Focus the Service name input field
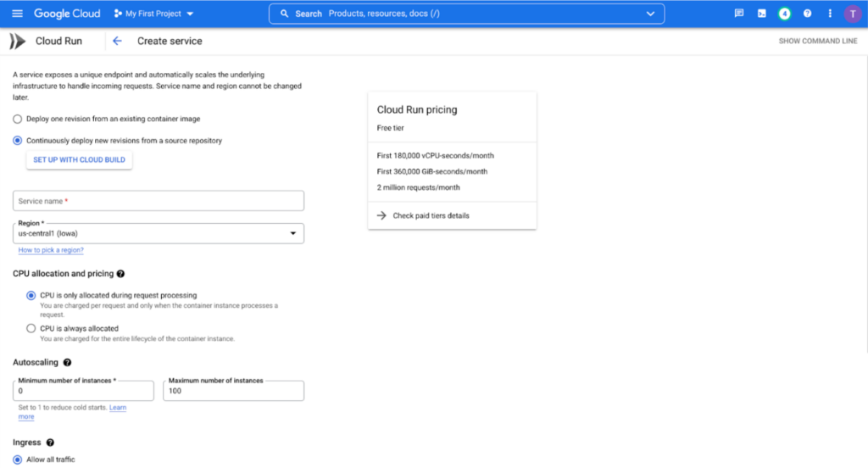The height and width of the screenshot is (468, 868). pos(159,201)
